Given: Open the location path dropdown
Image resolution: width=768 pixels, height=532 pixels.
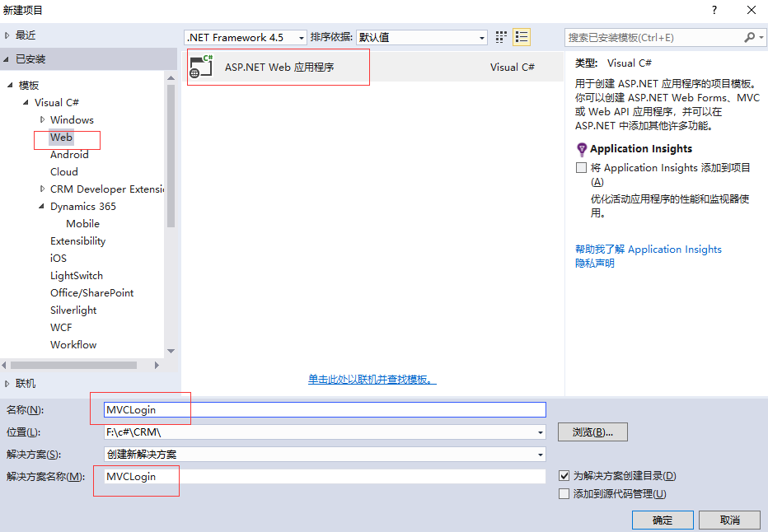Looking at the screenshot, I should pos(541,432).
